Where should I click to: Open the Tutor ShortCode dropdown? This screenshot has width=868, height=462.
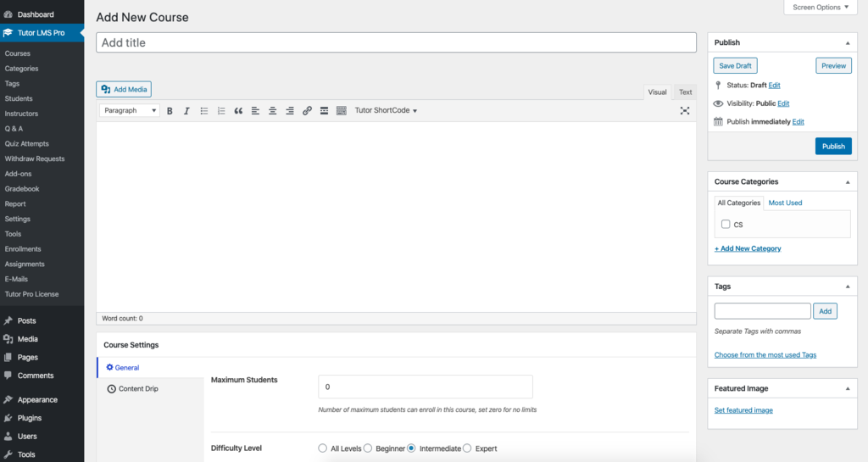[x=386, y=111]
